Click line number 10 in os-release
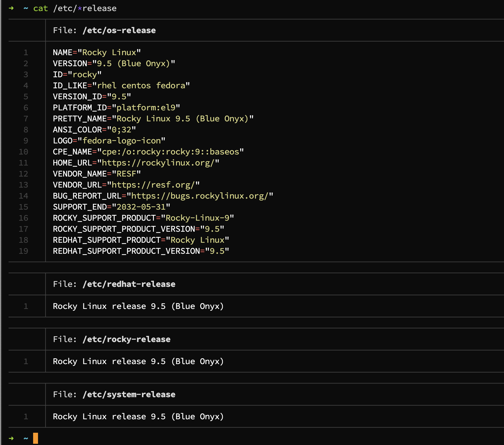Screen dimensions: 504x445 click(24, 152)
